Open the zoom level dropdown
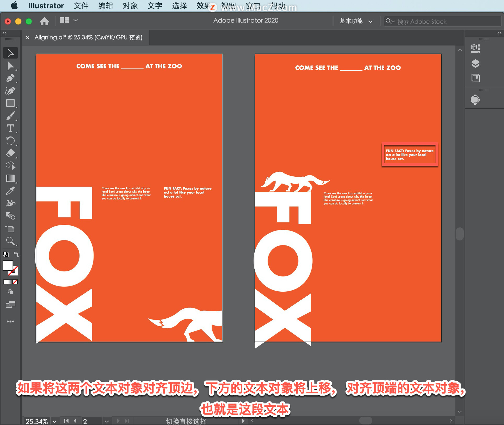Screen dimensions: 504x425 [55, 421]
